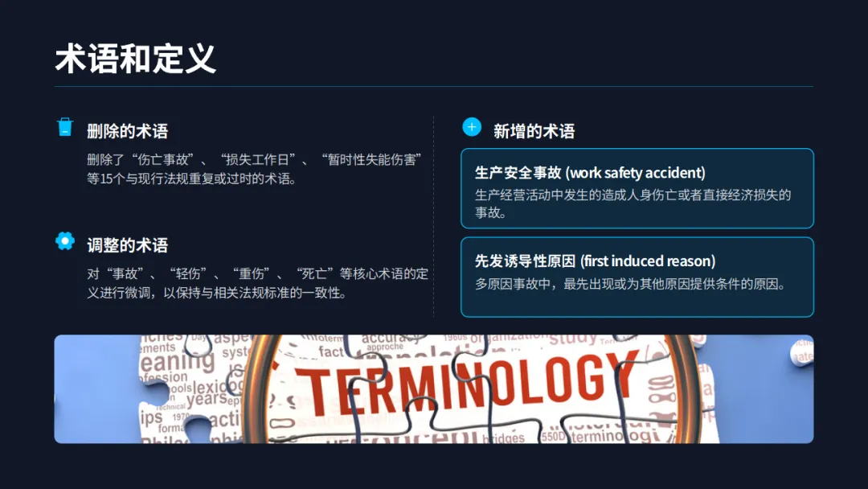The width and height of the screenshot is (868, 489).
Task: Click the trash bin icon beside 删除的术语
Action: (x=65, y=127)
